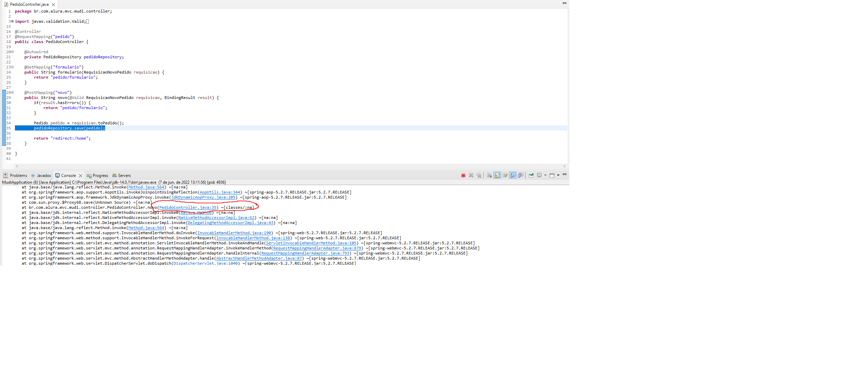The image size is (868, 366).
Task: Minimize the editor area
Action: [x=565, y=3]
